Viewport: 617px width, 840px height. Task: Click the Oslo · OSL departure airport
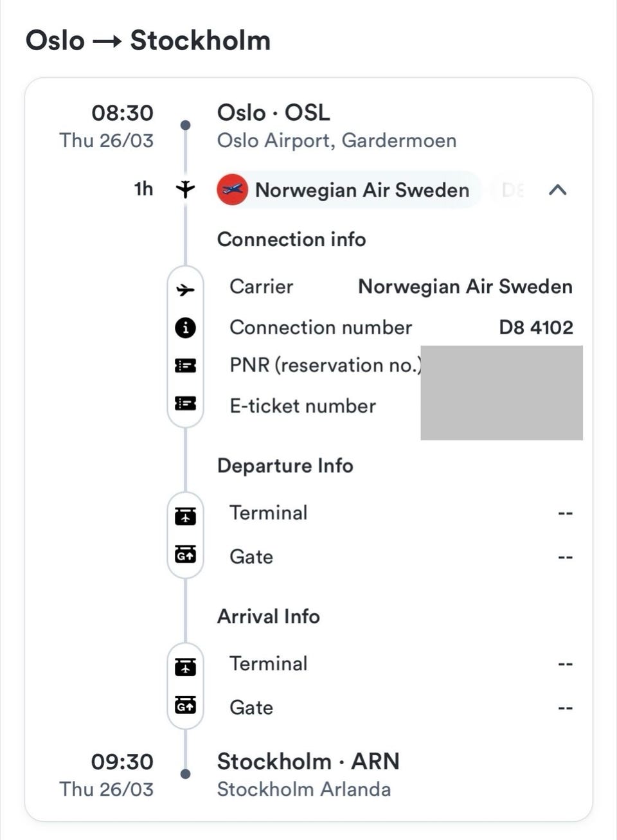click(x=274, y=113)
